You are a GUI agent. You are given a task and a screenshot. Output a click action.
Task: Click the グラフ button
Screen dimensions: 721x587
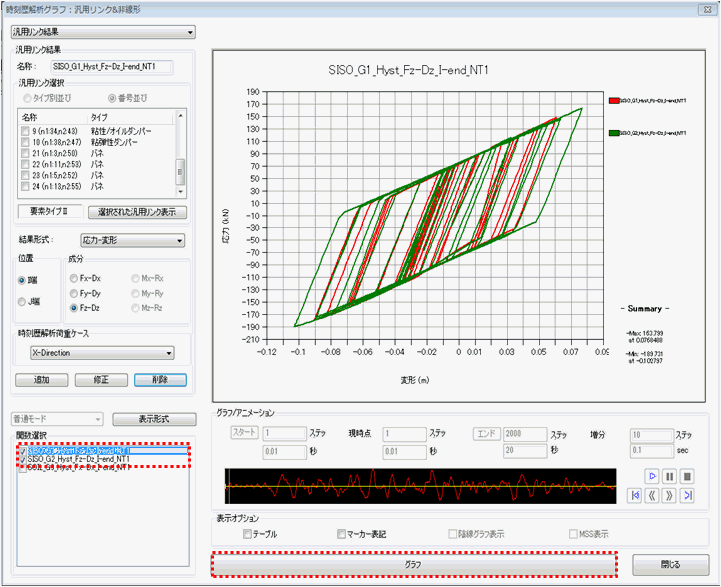[414, 564]
